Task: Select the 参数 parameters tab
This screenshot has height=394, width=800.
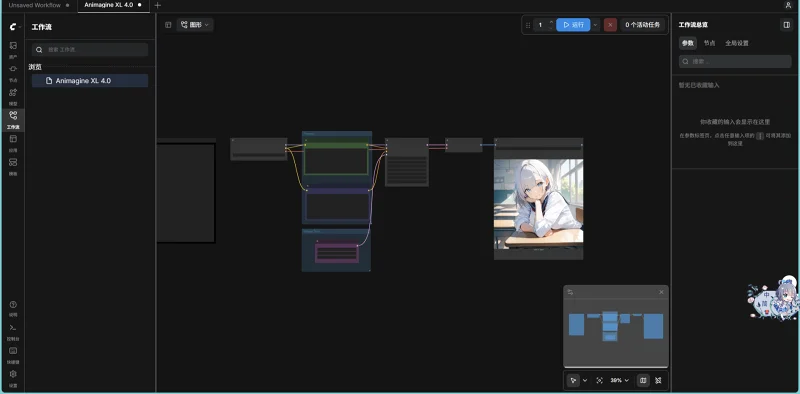Action: pos(687,43)
